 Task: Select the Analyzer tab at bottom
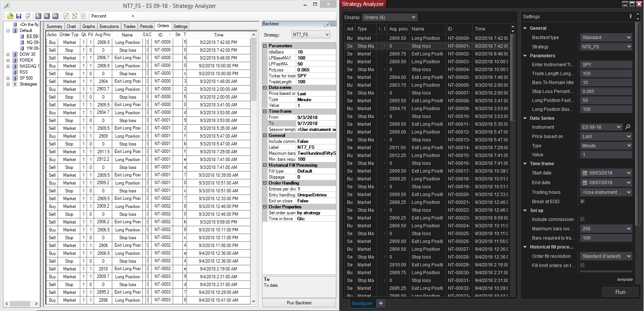(362, 304)
